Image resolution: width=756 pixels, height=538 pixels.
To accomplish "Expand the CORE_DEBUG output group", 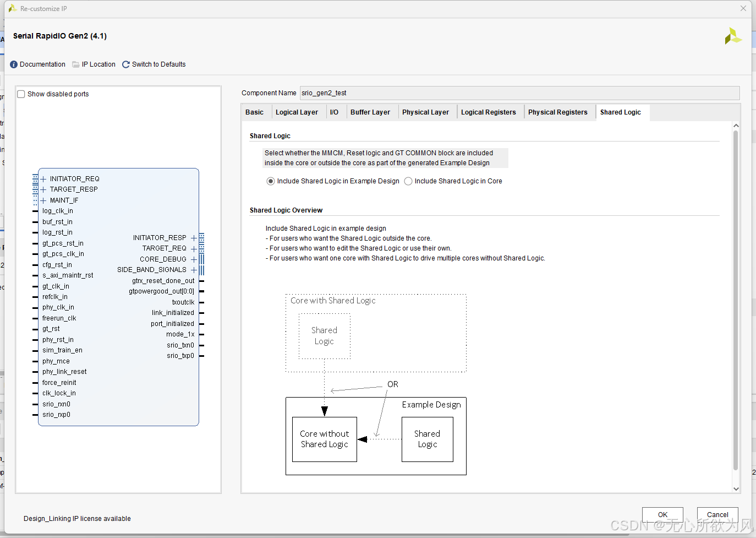I will pos(194,259).
